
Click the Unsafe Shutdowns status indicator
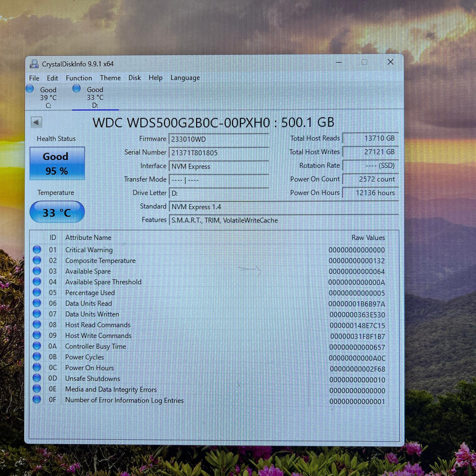pos(37,378)
